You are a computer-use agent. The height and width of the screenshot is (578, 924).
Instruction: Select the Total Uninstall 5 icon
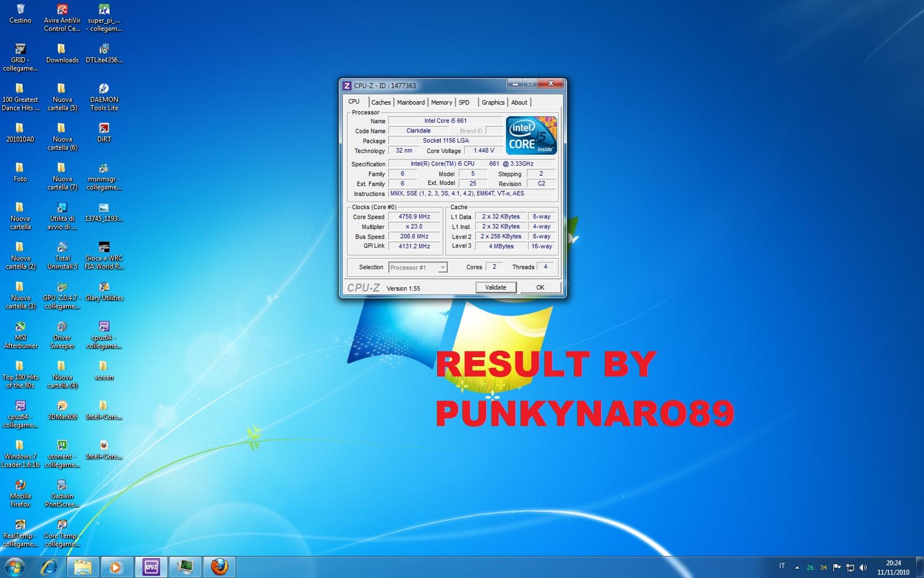[62, 256]
